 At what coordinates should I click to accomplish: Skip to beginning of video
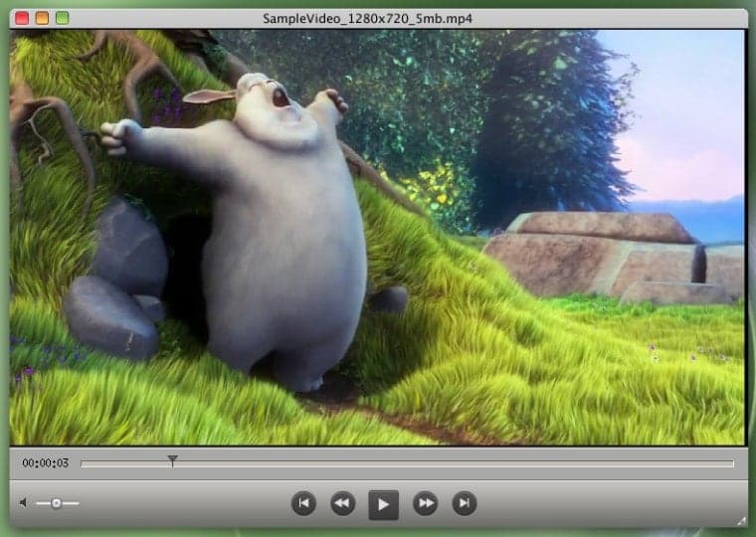click(303, 503)
